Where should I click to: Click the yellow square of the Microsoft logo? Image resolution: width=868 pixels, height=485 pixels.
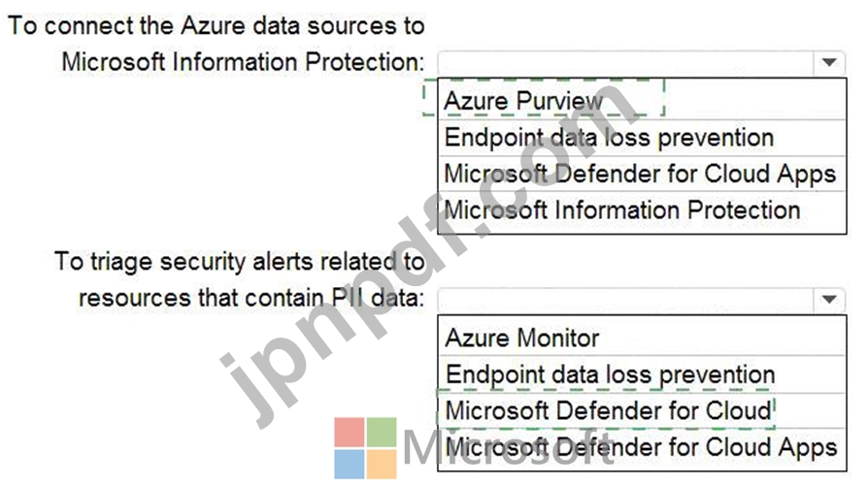tap(382, 464)
